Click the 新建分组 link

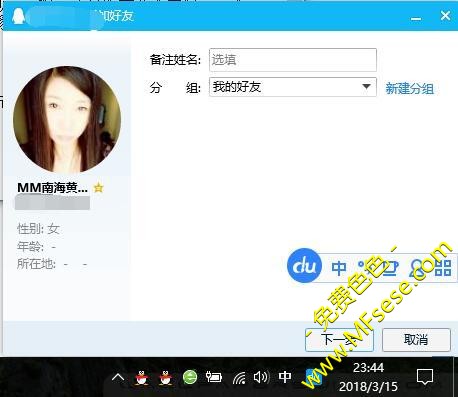[410, 89]
